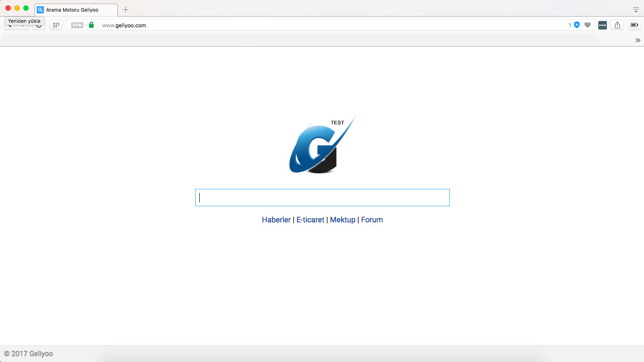Open a new tab with plus button
Viewport: 644px width, 362px height.
coord(125,9)
